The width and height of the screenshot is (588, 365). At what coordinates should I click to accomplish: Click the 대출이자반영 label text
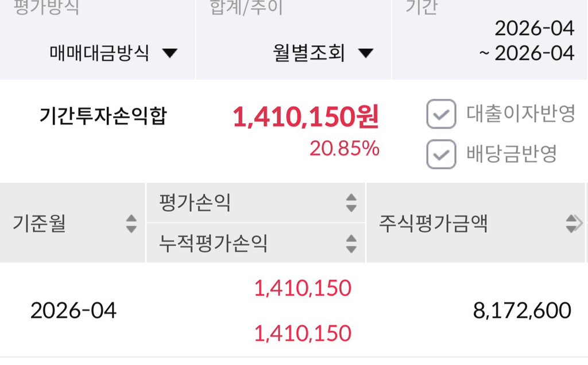[x=520, y=114]
